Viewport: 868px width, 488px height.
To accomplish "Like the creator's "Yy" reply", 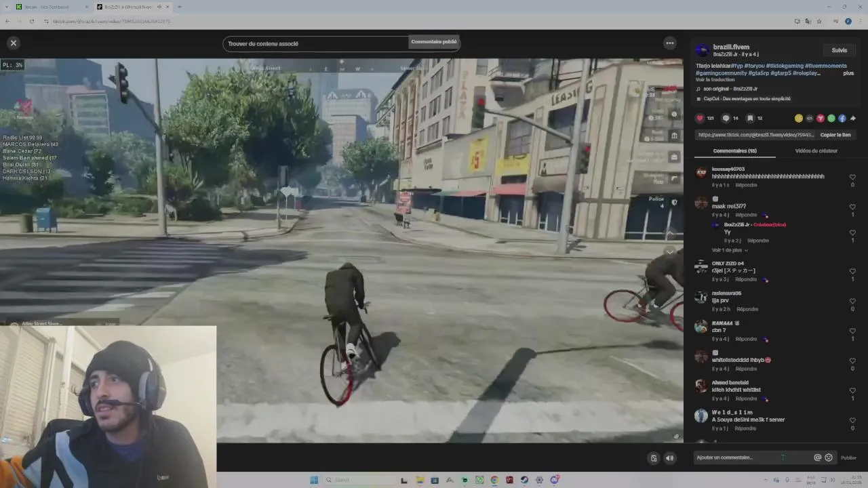I will [x=852, y=232].
